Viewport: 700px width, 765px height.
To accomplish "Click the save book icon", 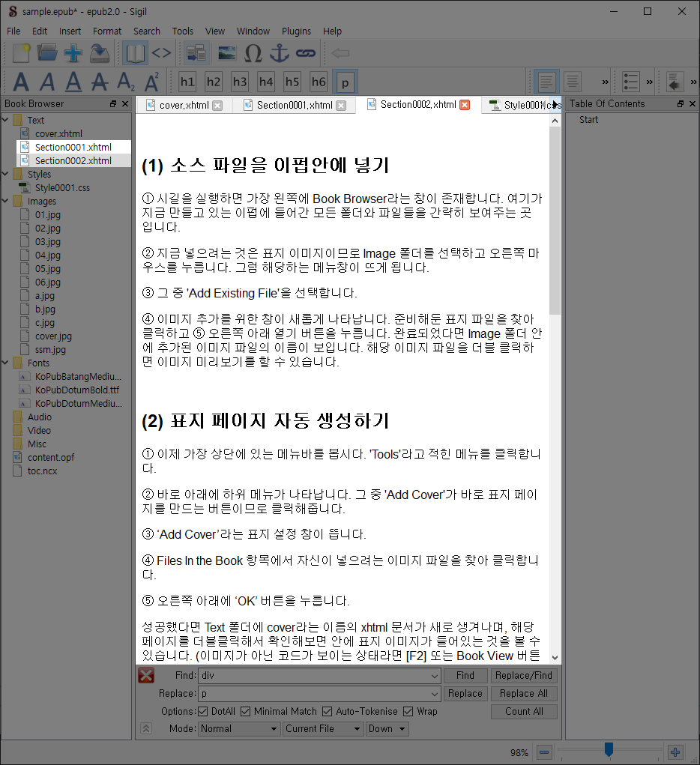I will pos(100,53).
